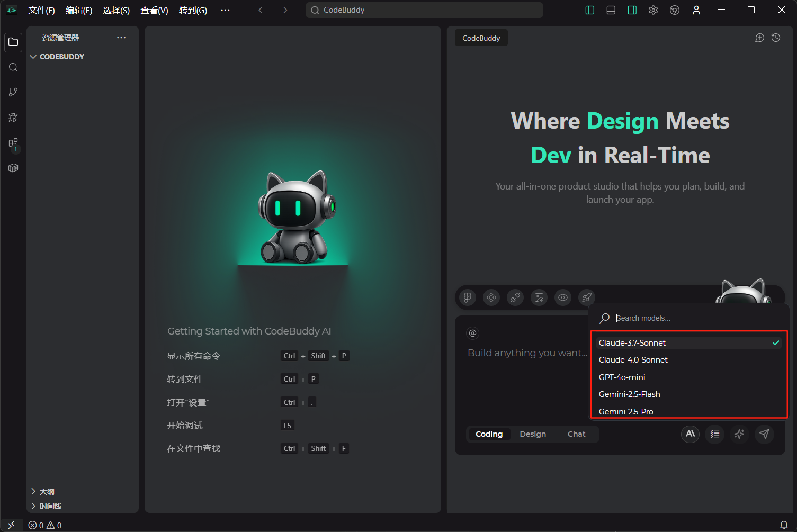Select the components icon in the chat toolbar
797x532 pixels.
click(491, 297)
